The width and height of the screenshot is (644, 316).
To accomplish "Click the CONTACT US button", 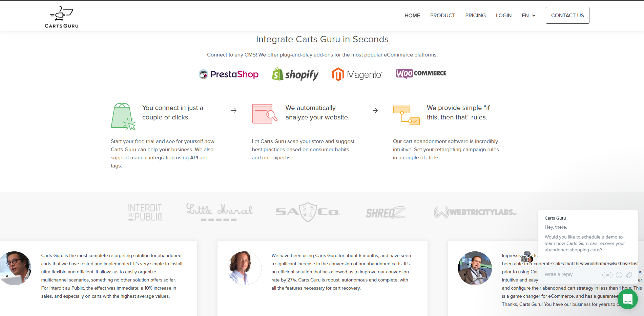I will (x=567, y=15).
